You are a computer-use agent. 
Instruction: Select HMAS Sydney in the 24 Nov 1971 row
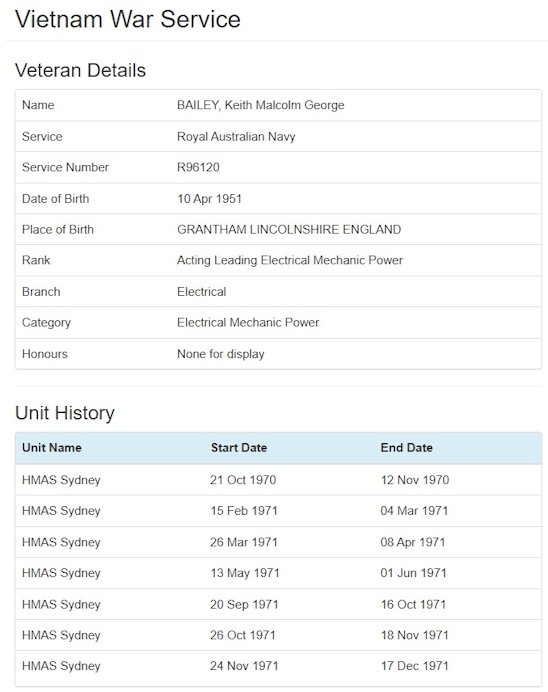pyautogui.click(x=61, y=666)
